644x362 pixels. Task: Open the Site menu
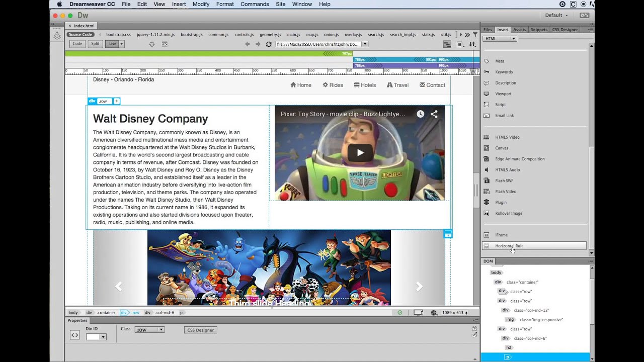point(281,4)
